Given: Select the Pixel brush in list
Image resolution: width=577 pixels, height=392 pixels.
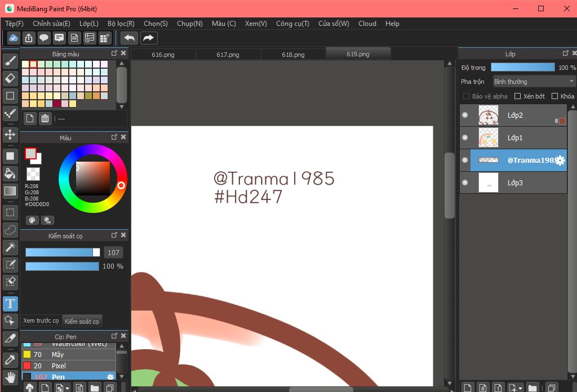Looking at the screenshot, I should 69,366.
